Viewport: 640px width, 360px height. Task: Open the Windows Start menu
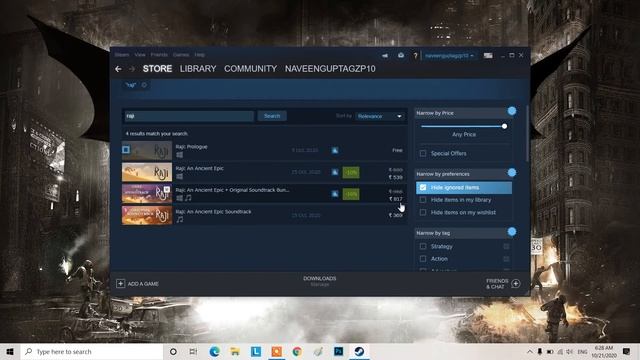tap(10, 351)
